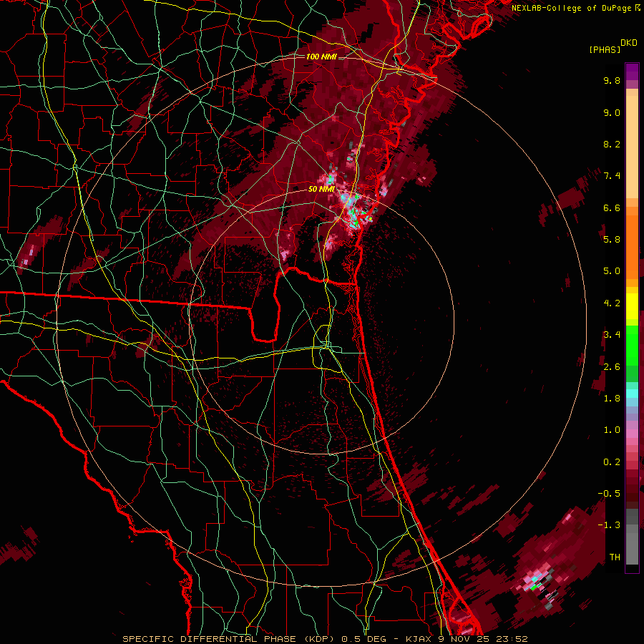Viewport: 644px width, 644px height.
Task: Click the 100 NMI range ring label
Action: pyautogui.click(x=321, y=57)
